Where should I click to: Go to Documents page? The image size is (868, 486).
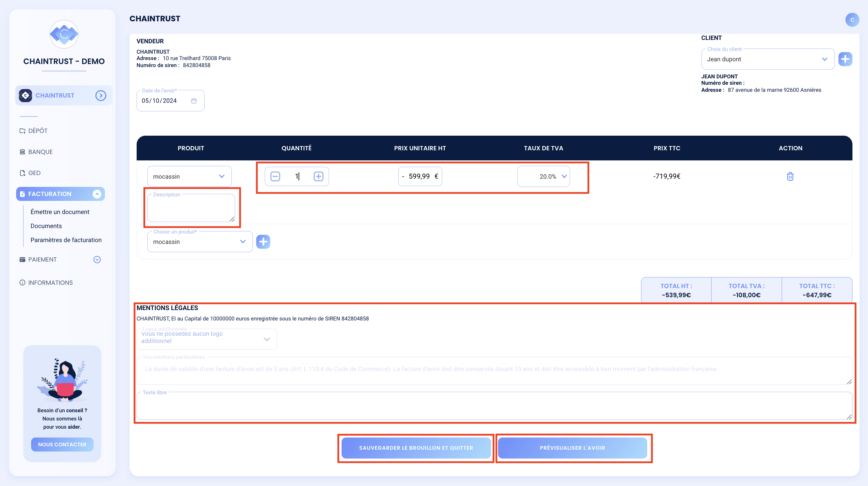point(46,226)
